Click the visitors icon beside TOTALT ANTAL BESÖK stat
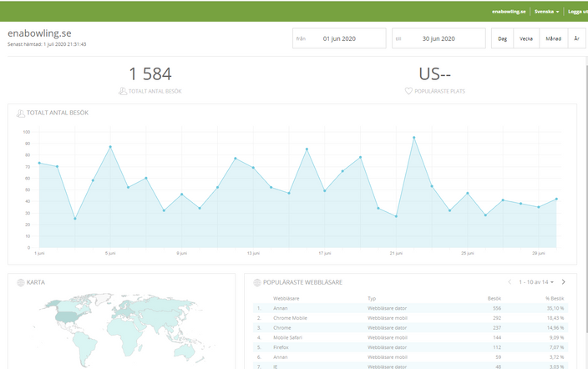This screenshot has height=369, width=588. [123, 91]
